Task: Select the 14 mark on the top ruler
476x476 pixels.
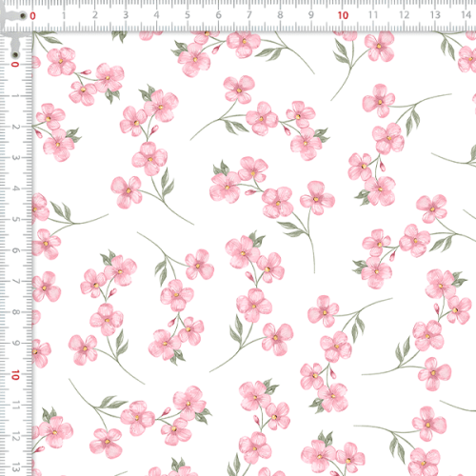Action: (466, 15)
